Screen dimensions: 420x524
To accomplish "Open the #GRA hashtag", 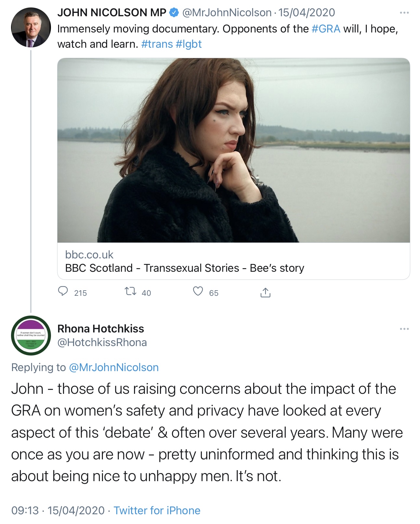I will [326, 29].
